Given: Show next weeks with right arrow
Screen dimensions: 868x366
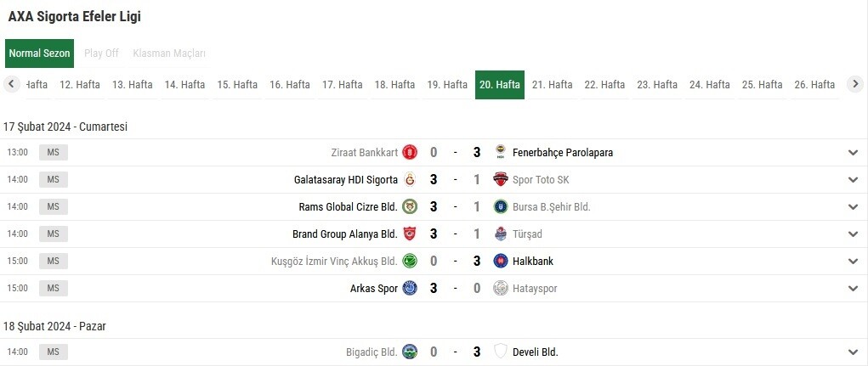Looking at the screenshot, I should click(855, 84).
